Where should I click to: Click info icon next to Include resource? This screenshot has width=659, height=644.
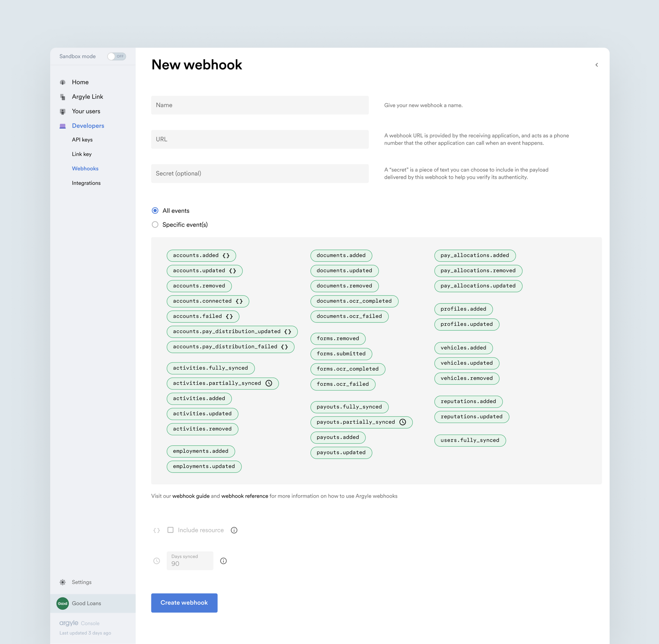234,530
